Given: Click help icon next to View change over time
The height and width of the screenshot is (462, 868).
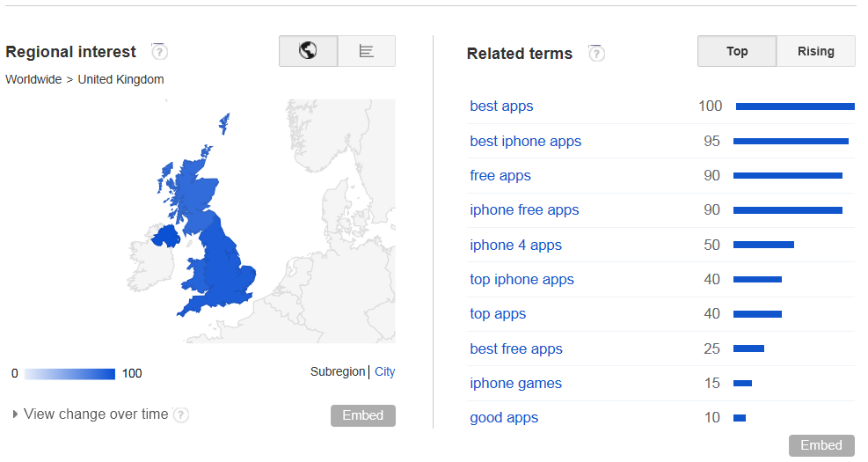Looking at the screenshot, I should [181, 414].
